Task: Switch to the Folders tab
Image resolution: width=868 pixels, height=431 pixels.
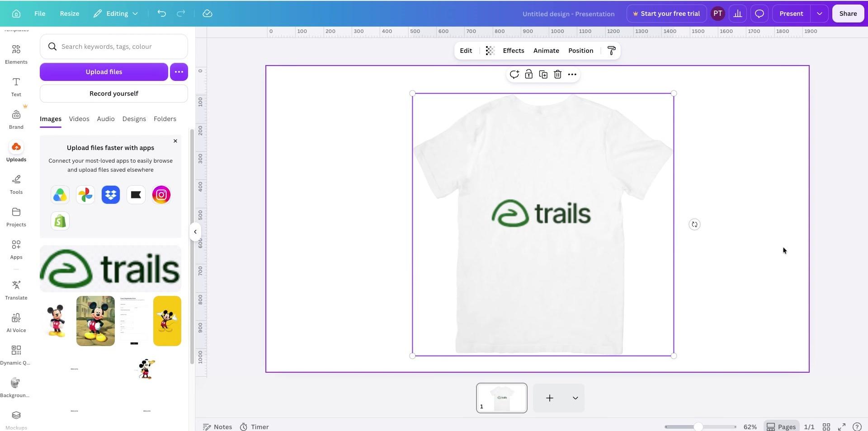Action: (165, 119)
